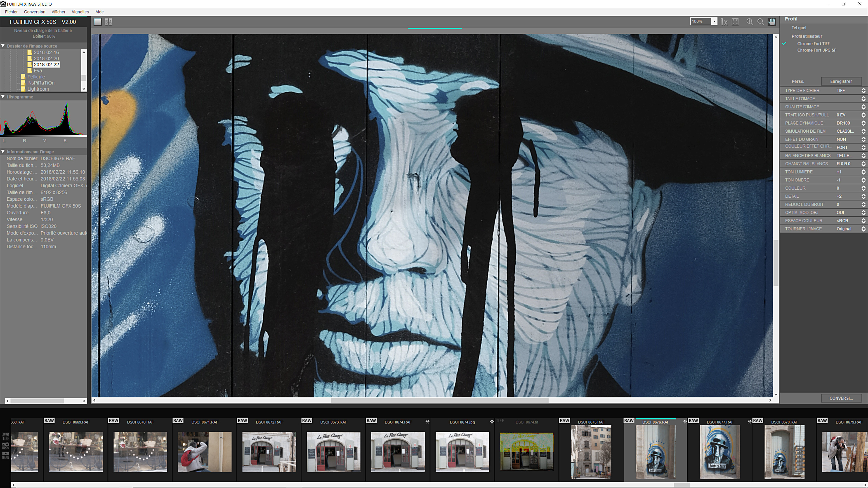868x488 pixels.
Task: Toggle the converted images checkbox in filmstrip
Action: pos(3,448)
